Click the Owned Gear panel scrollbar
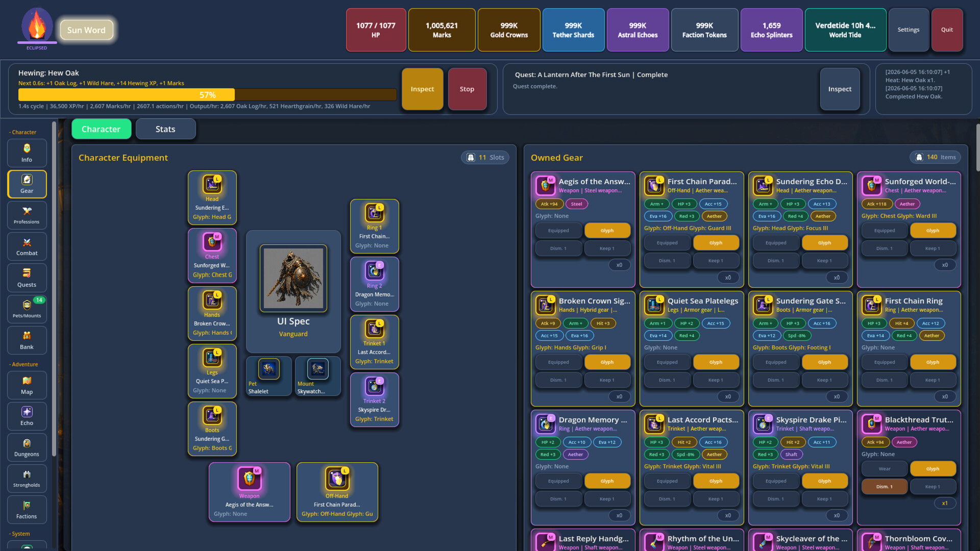 tap(977, 148)
